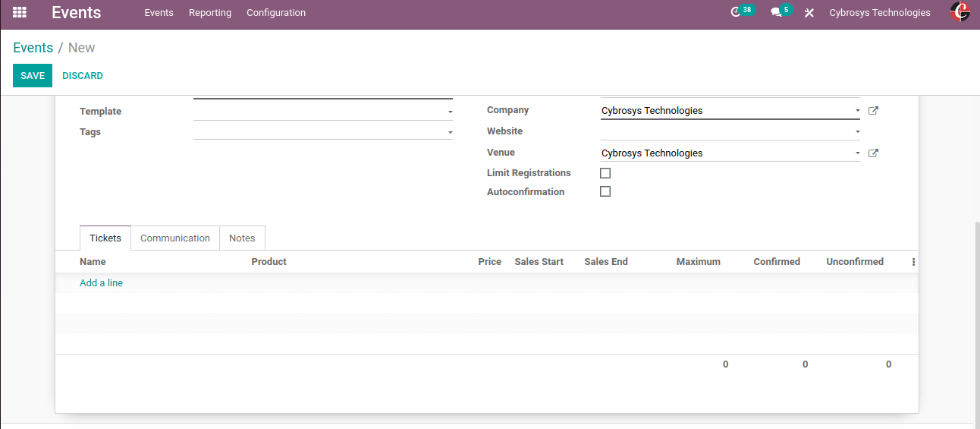The height and width of the screenshot is (429, 980).
Task: Switch to the Tickets tab
Action: click(105, 238)
